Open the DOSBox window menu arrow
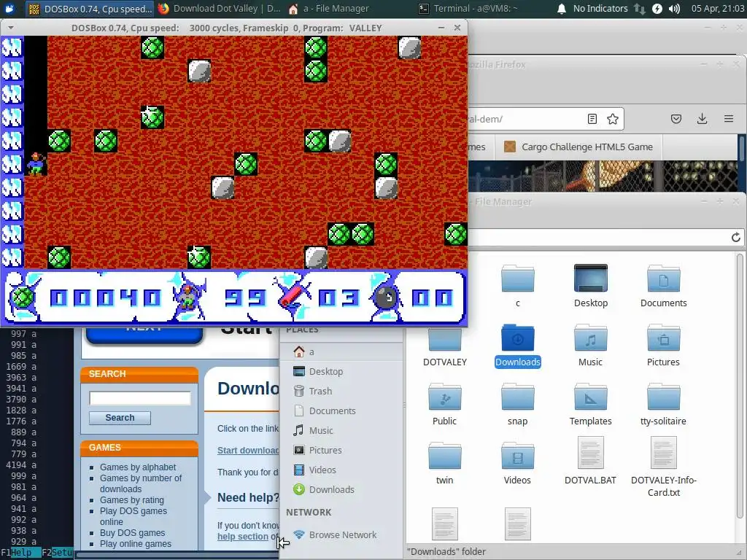Screen dimensions: 747x560 pyautogui.click(x=10, y=28)
